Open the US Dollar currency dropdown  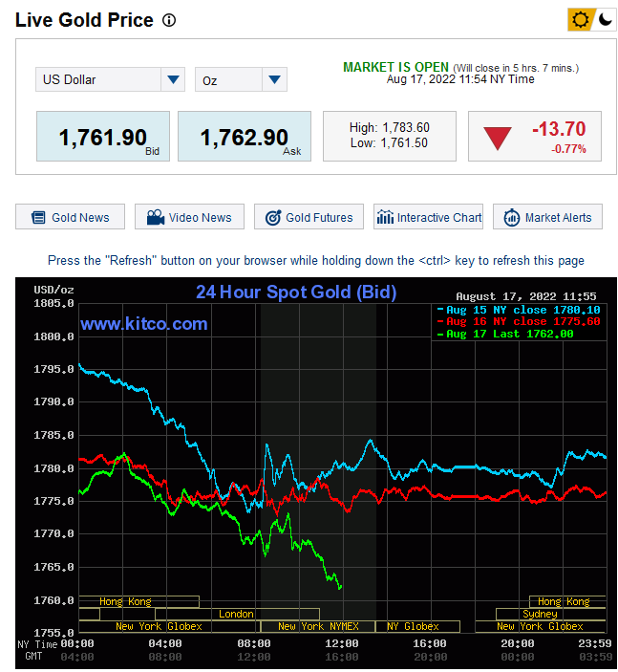point(110,79)
